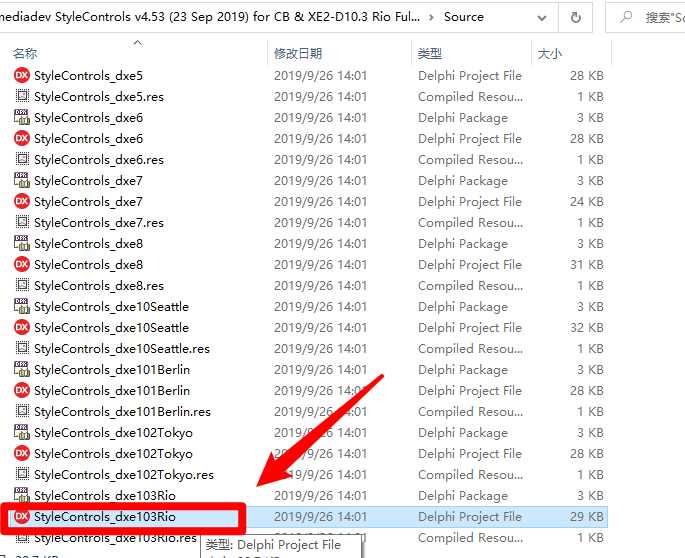Screen dimensions: 685x558
Task: Sort files by the 大小 column header
Action: pyautogui.click(x=550, y=53)
